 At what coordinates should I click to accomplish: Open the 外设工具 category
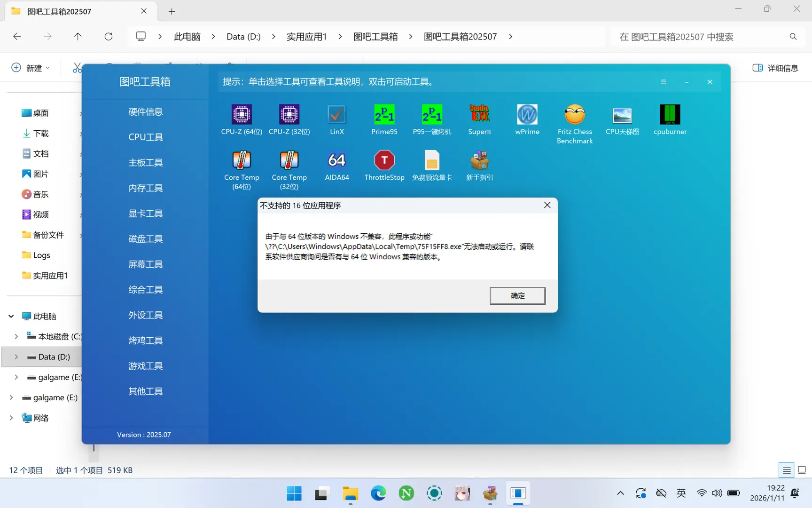(x=146, y=315)
